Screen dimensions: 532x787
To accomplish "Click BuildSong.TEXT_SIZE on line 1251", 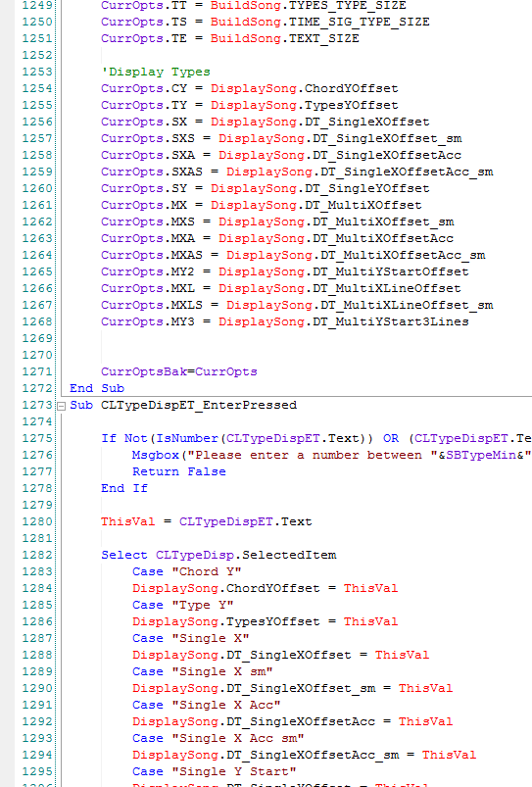I will tap(284, 38).
